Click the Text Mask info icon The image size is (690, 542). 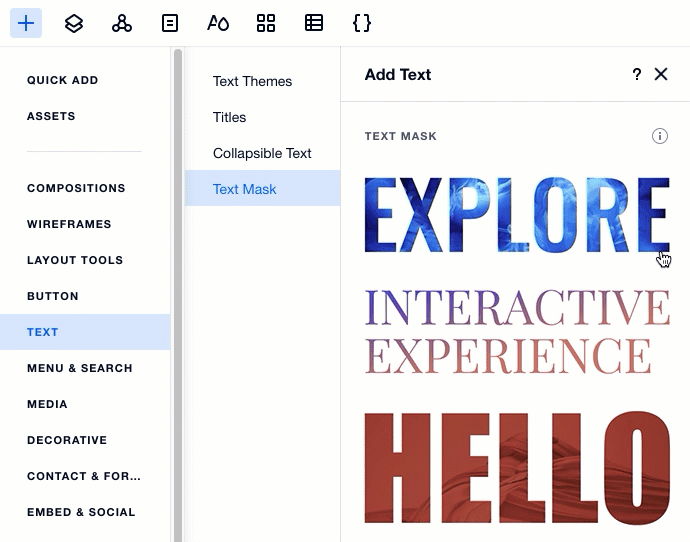tap(660, 136)
